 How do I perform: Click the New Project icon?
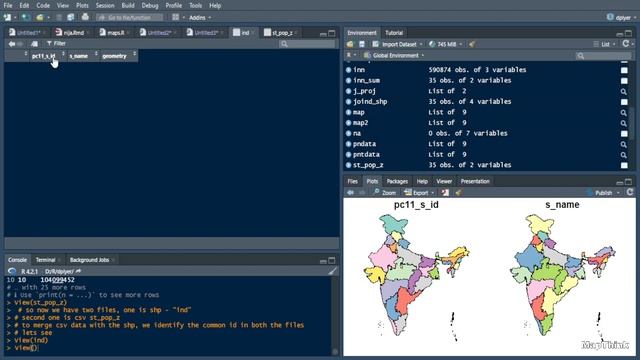pyautogui.click(x=26, y=17)
